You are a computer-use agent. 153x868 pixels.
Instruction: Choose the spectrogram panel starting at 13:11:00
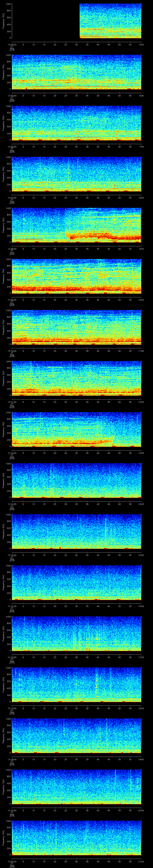[77, 378]
